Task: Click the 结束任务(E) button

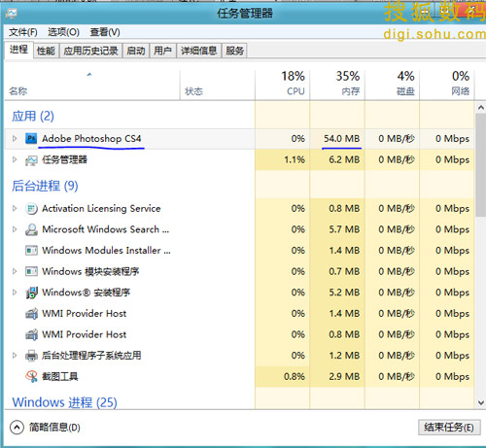Action: pyautogui.click(x=449, y=428)
